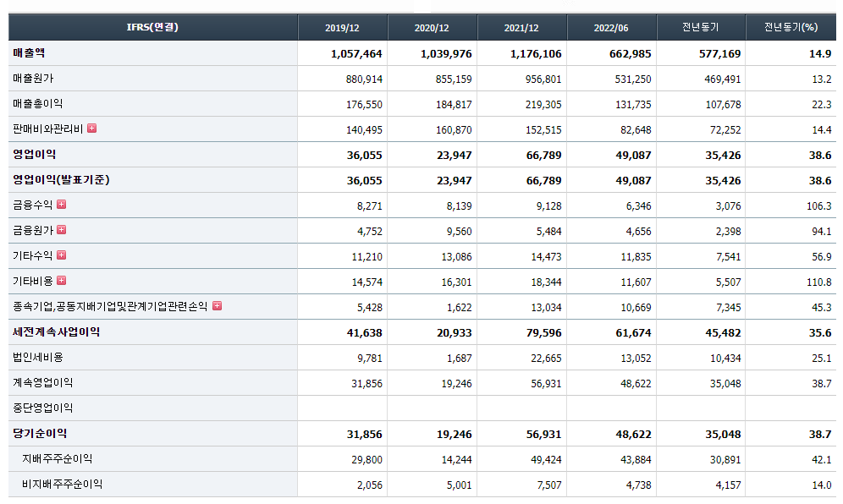Click the 판매비와관리비 label text
Viewport: 843px width, 504px height.
pos(48,129)
